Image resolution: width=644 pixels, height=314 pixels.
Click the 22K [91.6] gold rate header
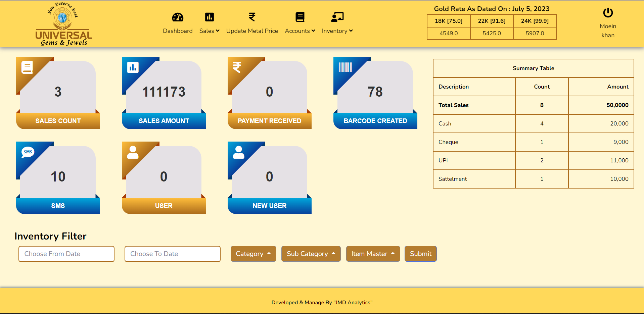pos(492,21)
